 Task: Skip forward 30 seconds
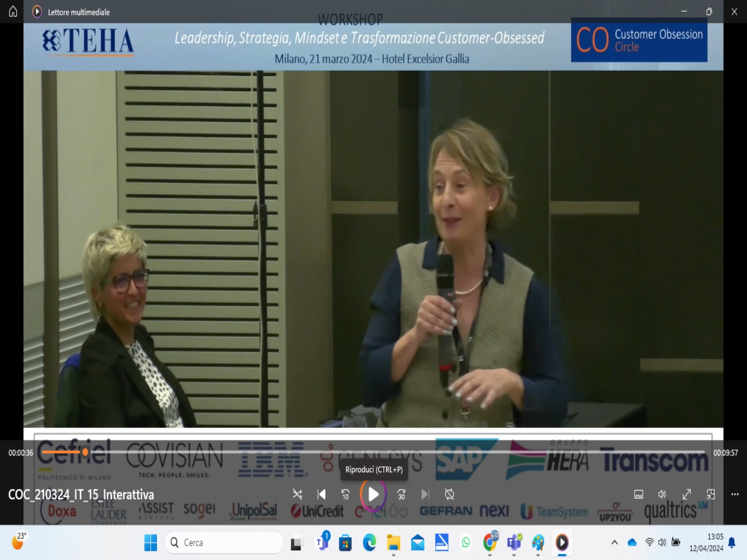pos(401,494)
